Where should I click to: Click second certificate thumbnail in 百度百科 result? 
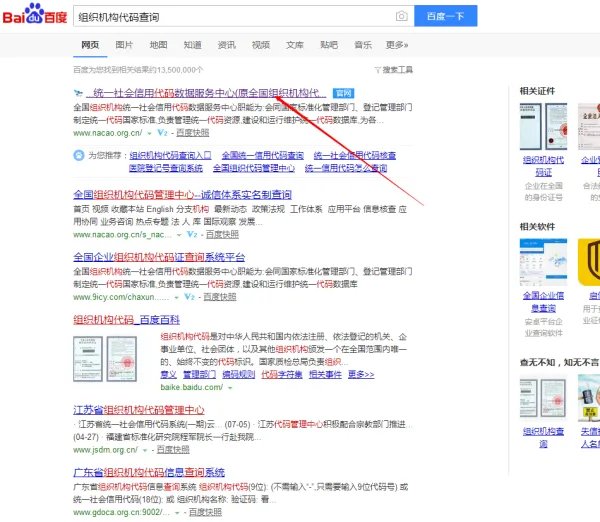click(122, 359)
